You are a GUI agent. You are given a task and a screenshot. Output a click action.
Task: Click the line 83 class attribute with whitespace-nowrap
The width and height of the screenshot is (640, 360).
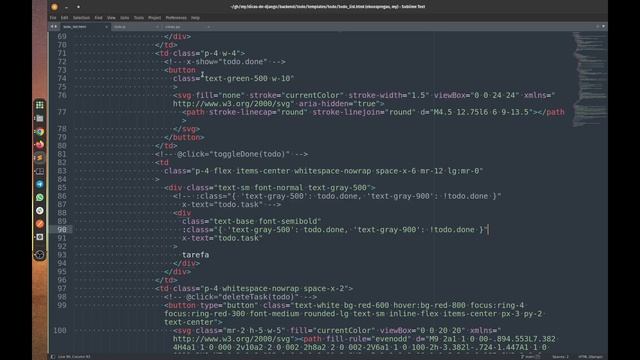pos(324,171)
